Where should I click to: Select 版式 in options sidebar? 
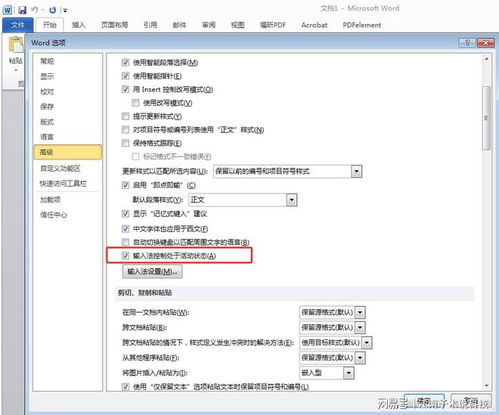click(x=68, y=122)
